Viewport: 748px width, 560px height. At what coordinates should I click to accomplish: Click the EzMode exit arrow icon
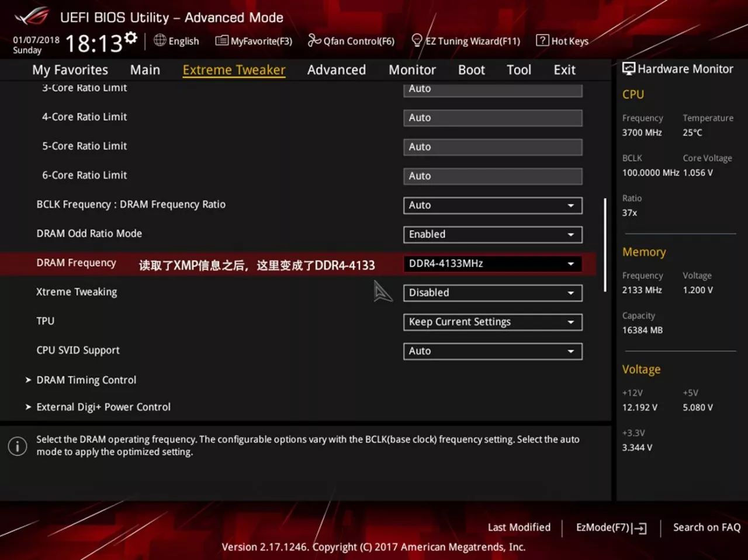(x=640, y=528)
